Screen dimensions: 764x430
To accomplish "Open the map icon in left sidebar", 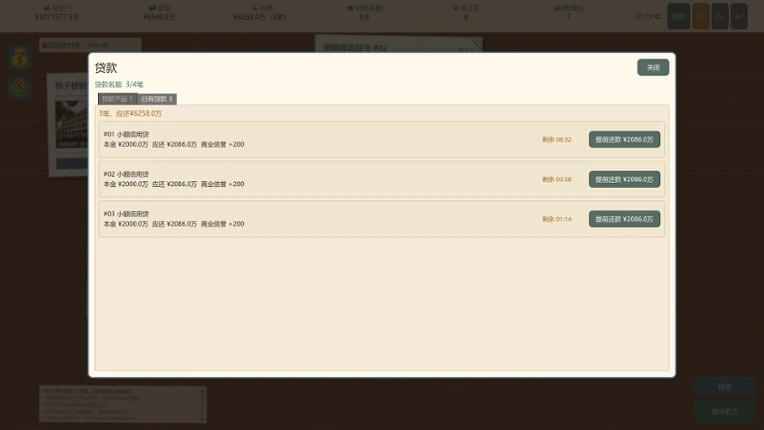I will [x=20, y=88].
